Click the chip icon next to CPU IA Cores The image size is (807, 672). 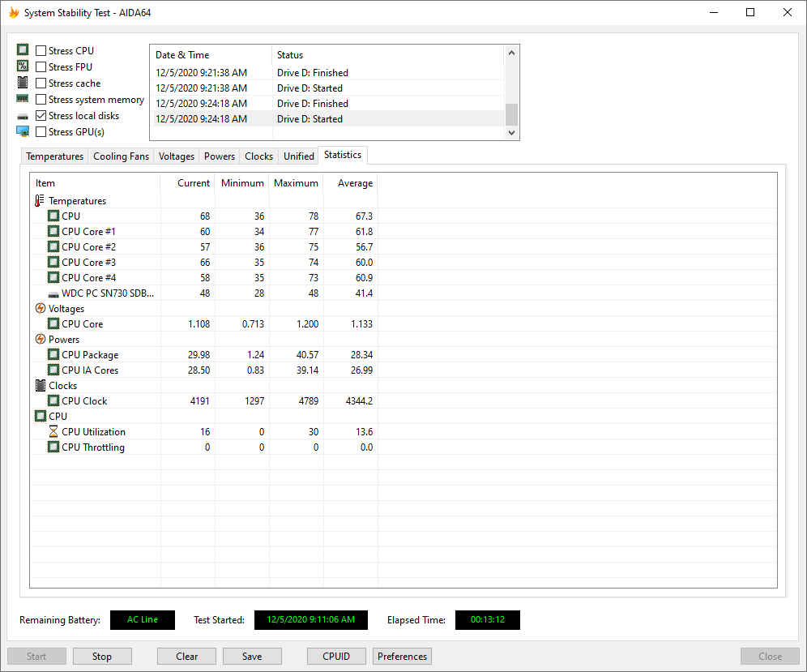[53, 370]
